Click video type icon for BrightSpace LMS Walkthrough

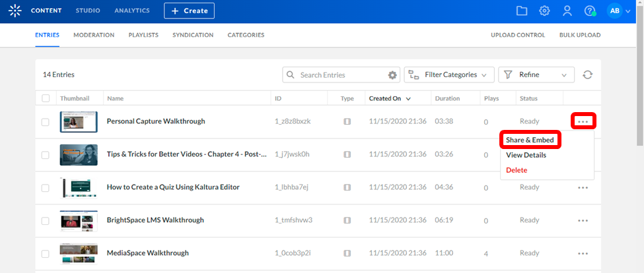point(347,220)
